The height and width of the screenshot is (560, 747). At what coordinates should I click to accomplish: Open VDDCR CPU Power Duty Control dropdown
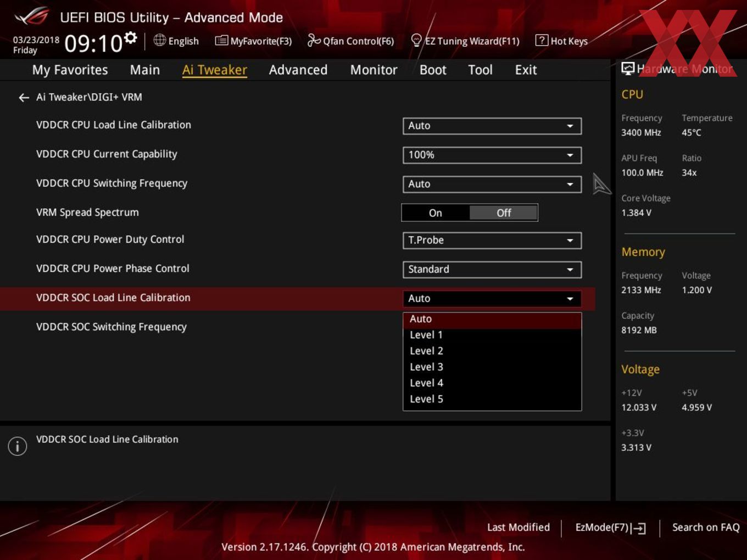coord(492,240)
